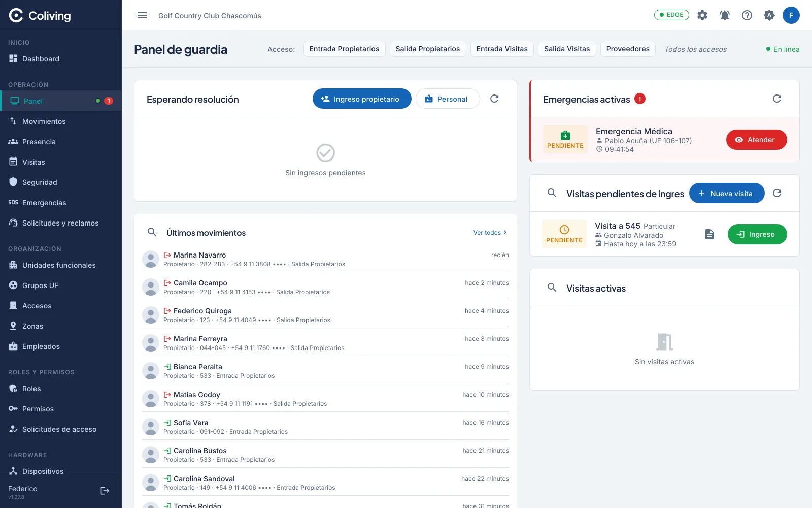Open Presencia in the sidebar
This screenshot has height=508, width=812.
click(61, 142)
